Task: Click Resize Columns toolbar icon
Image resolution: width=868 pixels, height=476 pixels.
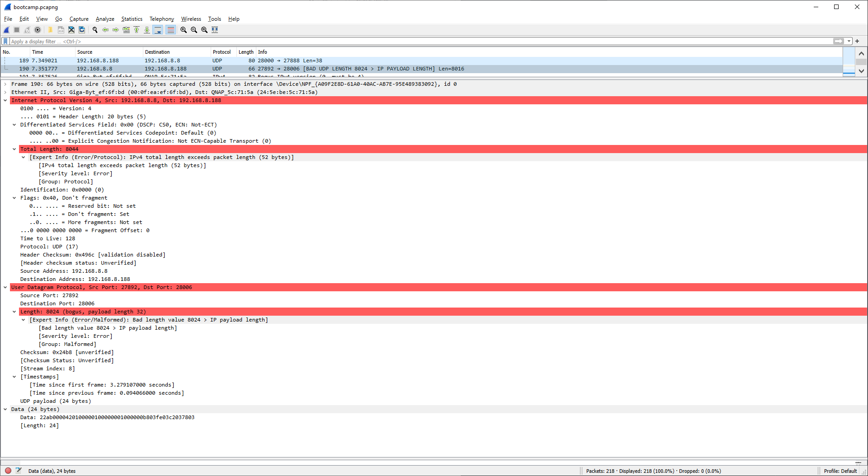Action: 215,30
